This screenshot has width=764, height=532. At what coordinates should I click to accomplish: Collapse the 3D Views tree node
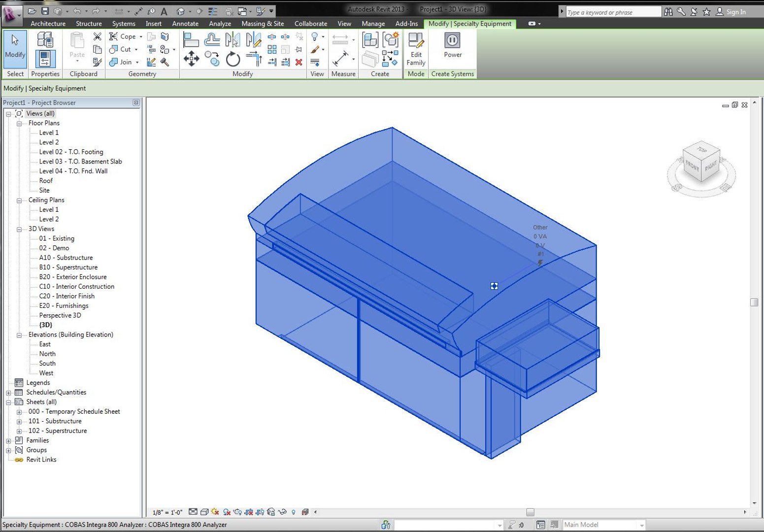pyautogui.click(x=19, y=230)
